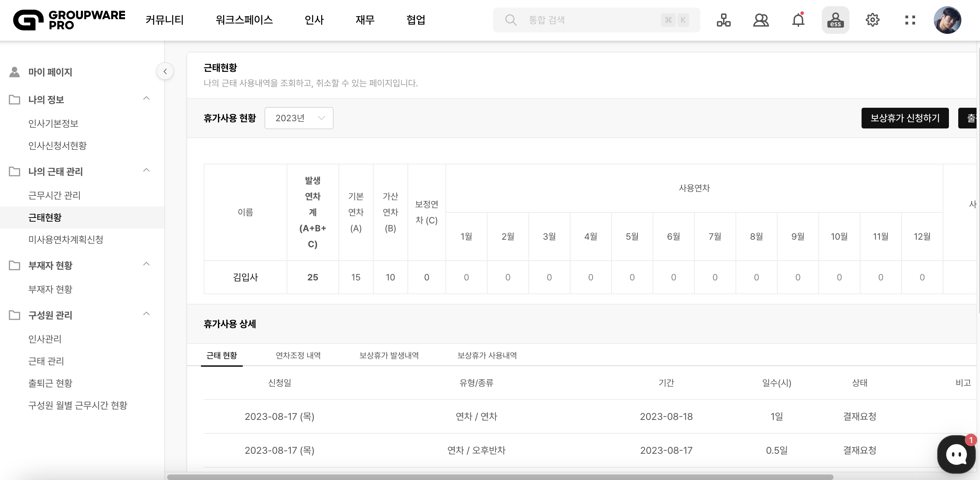The width and height of the screenshot is (980, 480).
Task: Open the settings gear icon
Action: (x=872, y=20)
